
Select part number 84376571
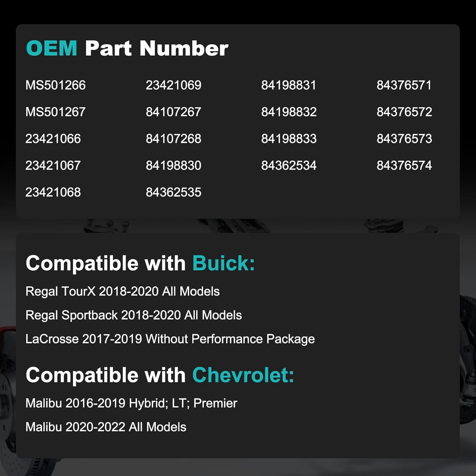[x=404, y=85]
